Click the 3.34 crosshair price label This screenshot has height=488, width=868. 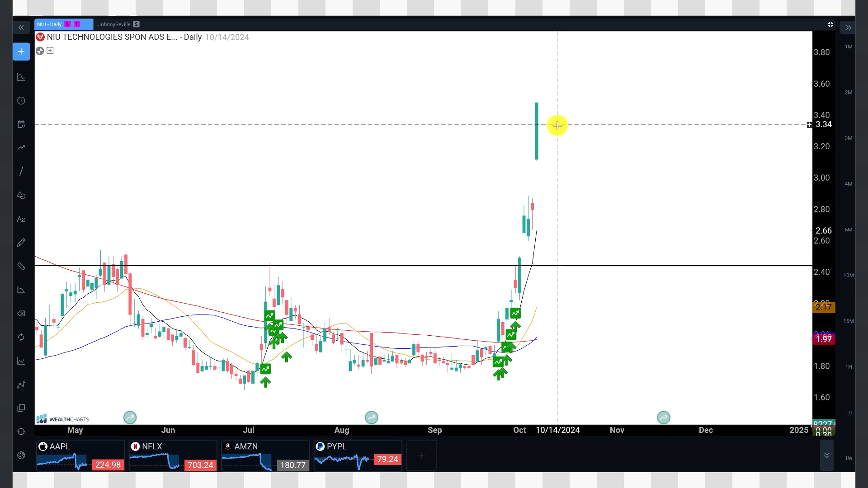pos(823,125)
